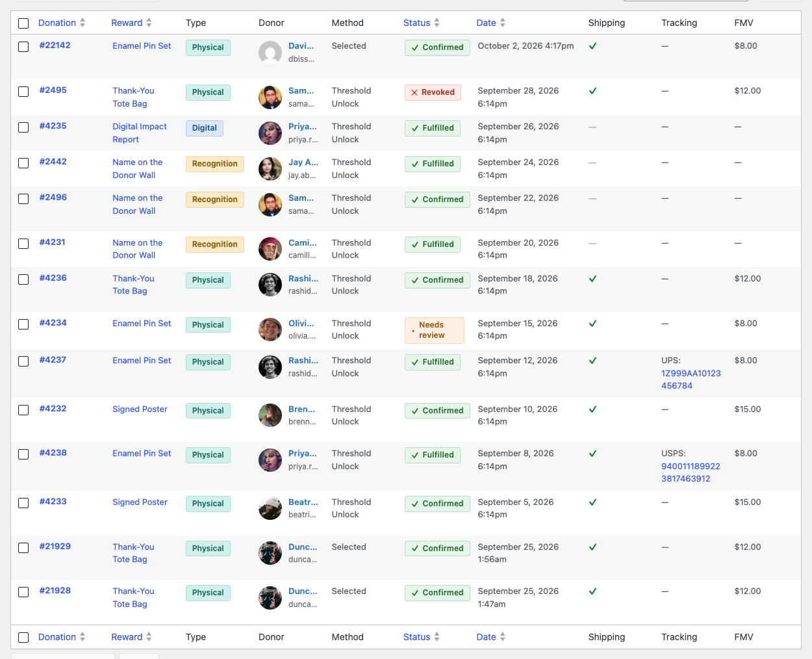Open Name on the Donor Wall in #2442
The width and height of the screenshot is (812, 659).
click(x=138, y=169)
